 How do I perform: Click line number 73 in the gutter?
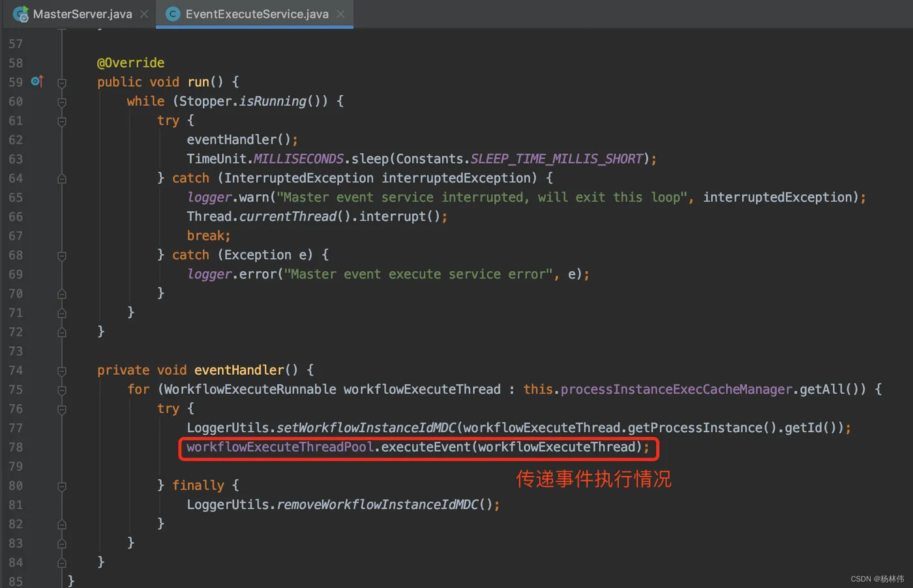(16, 351)
